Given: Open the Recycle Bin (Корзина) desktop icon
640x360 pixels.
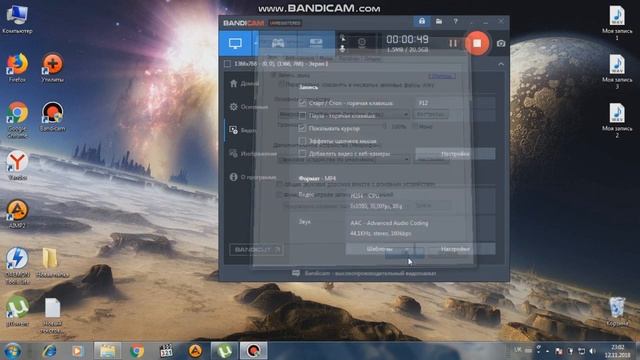Looking at the screenshot, I should tap(617, 311).
